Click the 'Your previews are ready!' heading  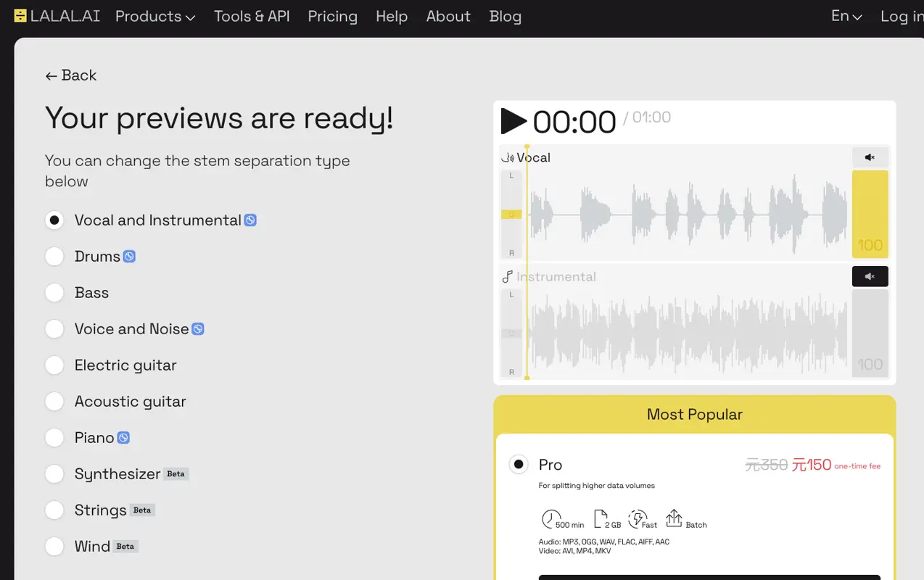pos(219,118)
